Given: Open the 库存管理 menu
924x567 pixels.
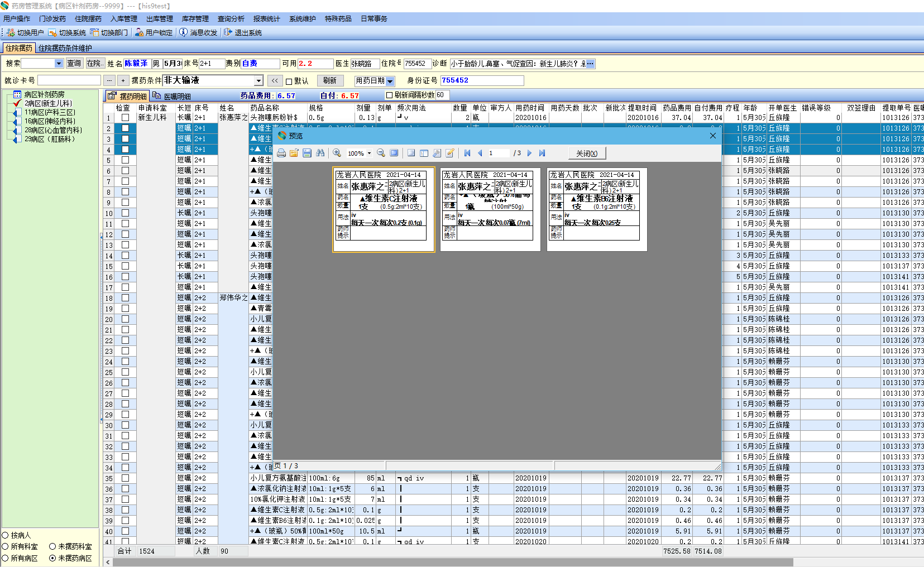Looking at the screenshot, I should (x=195, y=19).
